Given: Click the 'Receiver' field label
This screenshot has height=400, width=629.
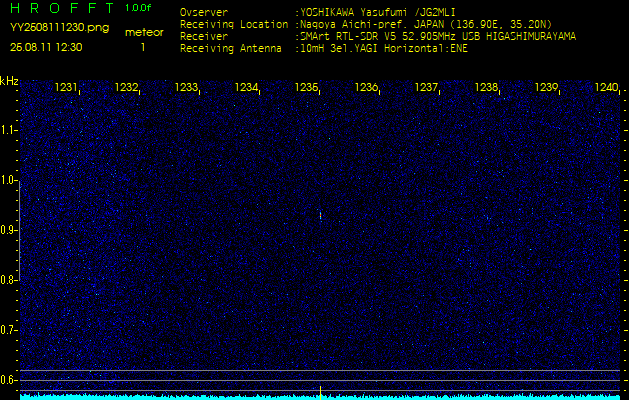Looking at the screenshot, I should (x=204, y=37).
